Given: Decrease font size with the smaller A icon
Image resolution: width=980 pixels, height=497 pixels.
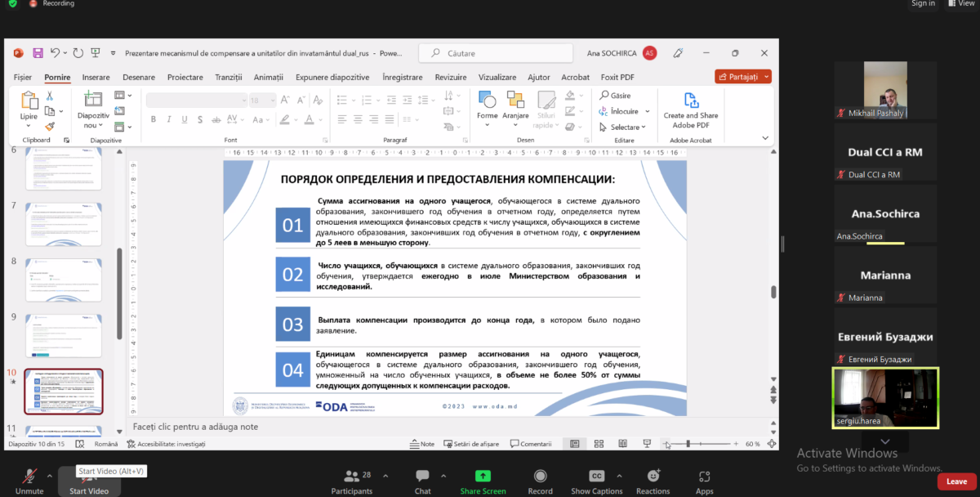Looking at the screenshot, I should pyautogui.click(x=301, y=101).
